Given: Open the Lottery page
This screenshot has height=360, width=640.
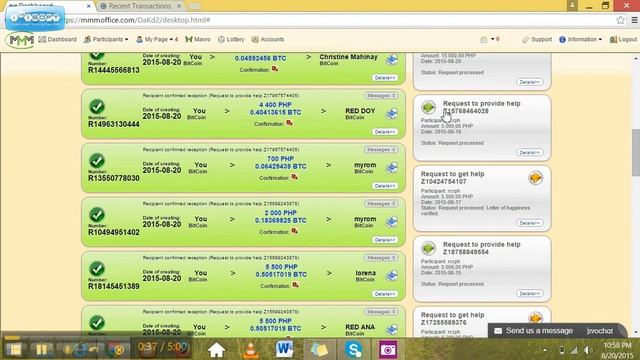Looking at the screenshot, I should 231,40.
